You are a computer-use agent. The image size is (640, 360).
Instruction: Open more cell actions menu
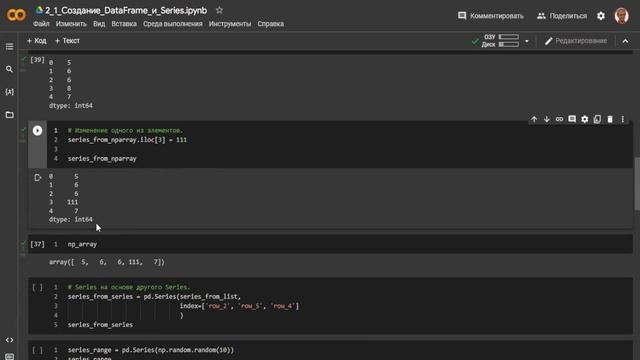click(x=622, y=119)
